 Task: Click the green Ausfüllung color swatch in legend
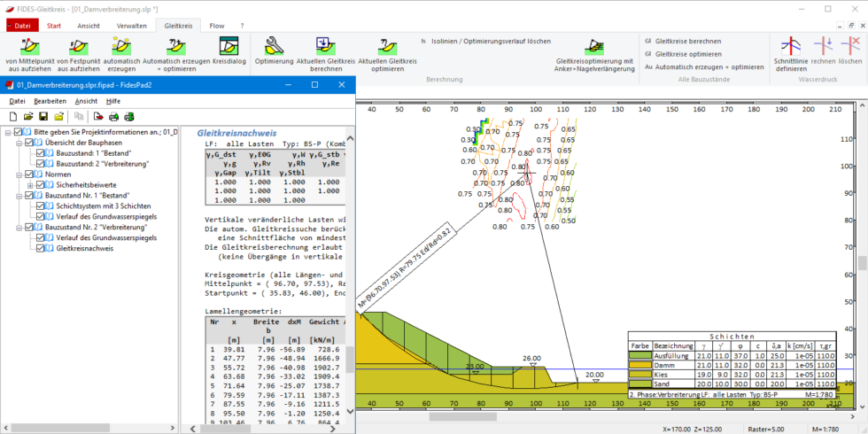pyautogui.click(x=639, y=354)
